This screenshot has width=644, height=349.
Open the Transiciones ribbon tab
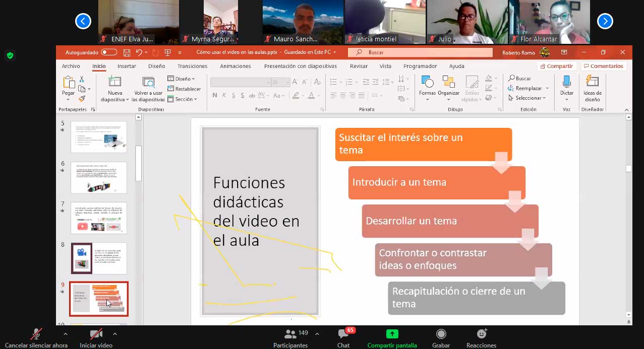pos(192,66)
